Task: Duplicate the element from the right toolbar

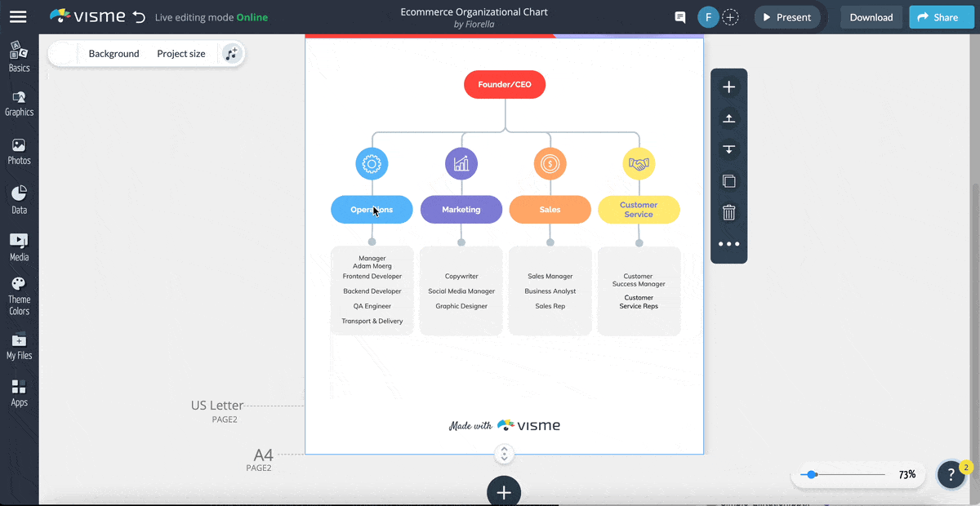Action: click(x=728, y=180)
